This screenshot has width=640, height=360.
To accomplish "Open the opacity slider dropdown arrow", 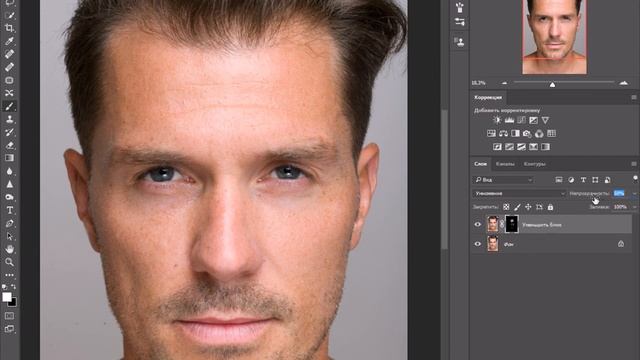I will click(x=635, y=193).
